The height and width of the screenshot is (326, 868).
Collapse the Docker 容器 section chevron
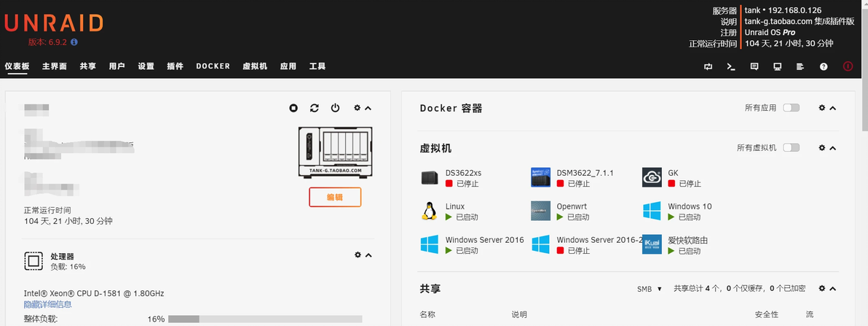(833, 108)
